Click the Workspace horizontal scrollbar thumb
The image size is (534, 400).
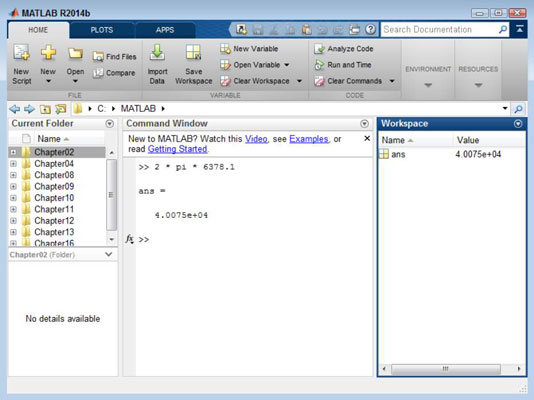(445, 369)
